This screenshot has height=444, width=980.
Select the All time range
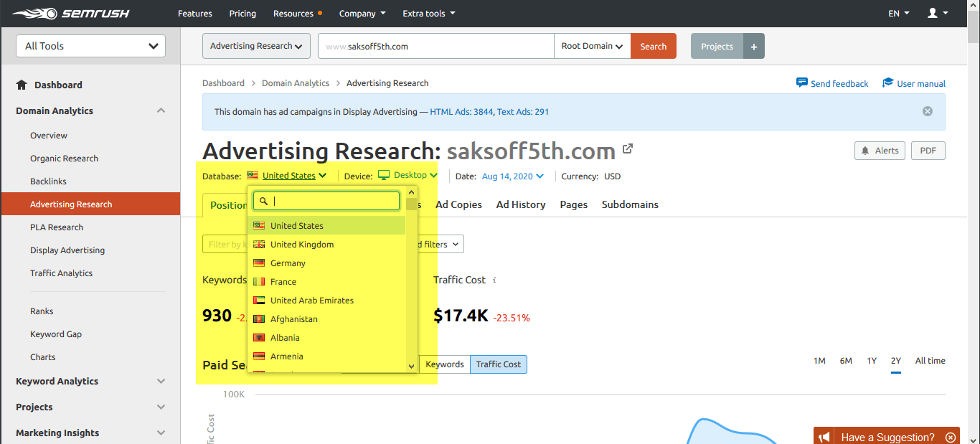[x=930, y=361]
